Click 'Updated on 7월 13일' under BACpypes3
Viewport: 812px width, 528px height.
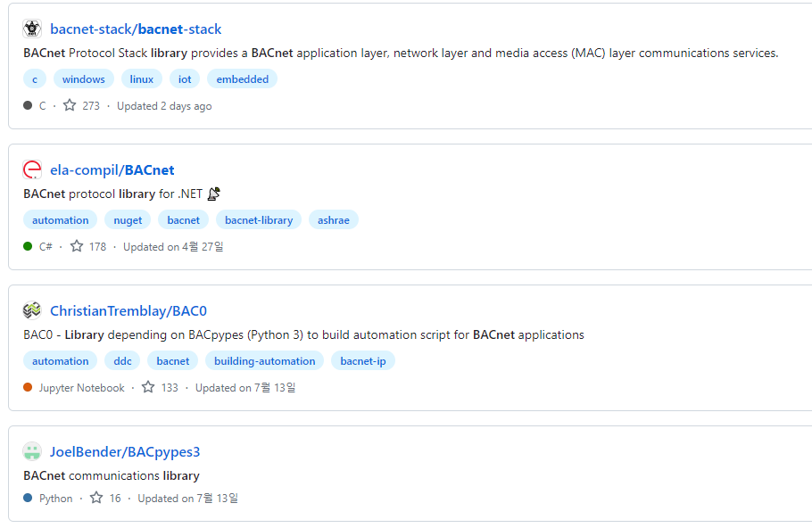pos(188,499)
